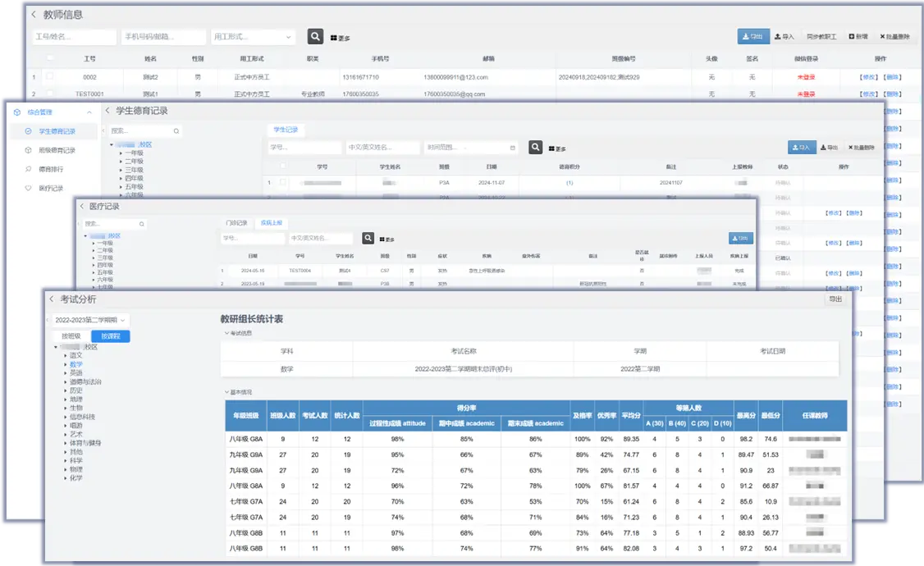Click the search icon in 教师信息 panel
Viewport: 924px width, 566px height.
tap(315, 37)
